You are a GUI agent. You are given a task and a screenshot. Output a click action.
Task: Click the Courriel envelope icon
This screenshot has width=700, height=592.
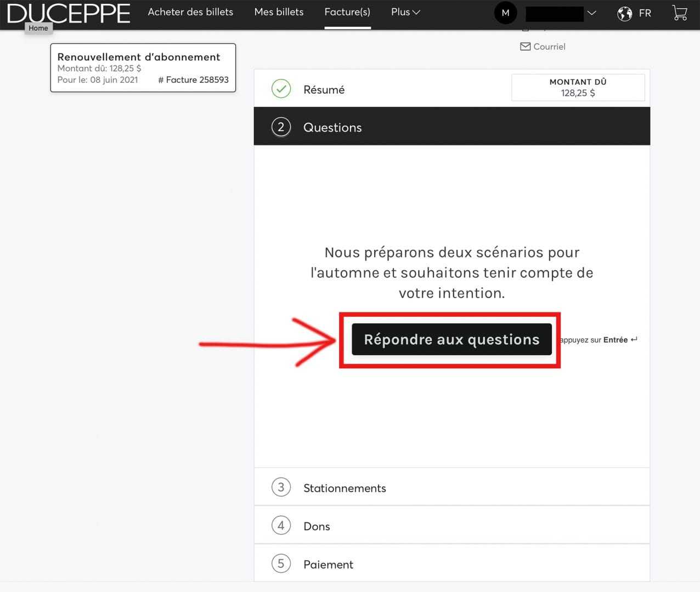pyautogui.click(x=525, y=47)
